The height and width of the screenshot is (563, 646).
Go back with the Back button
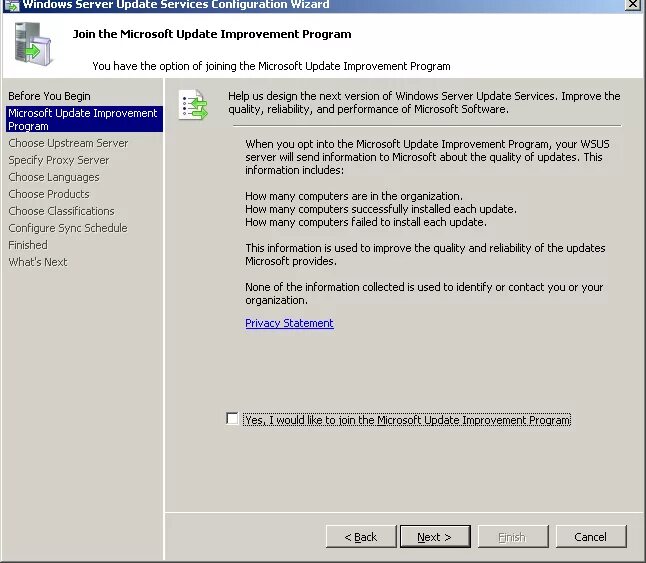[x=361, y=537]
